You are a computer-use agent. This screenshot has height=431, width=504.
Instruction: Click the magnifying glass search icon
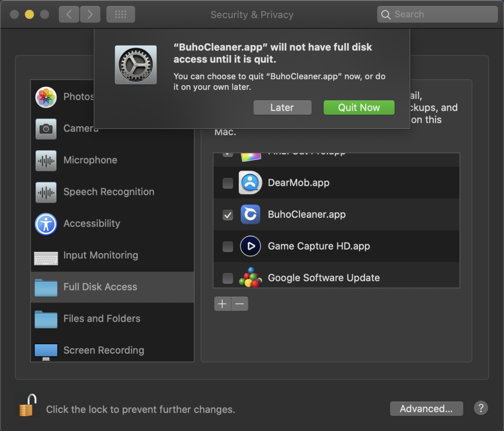(386, 15)
